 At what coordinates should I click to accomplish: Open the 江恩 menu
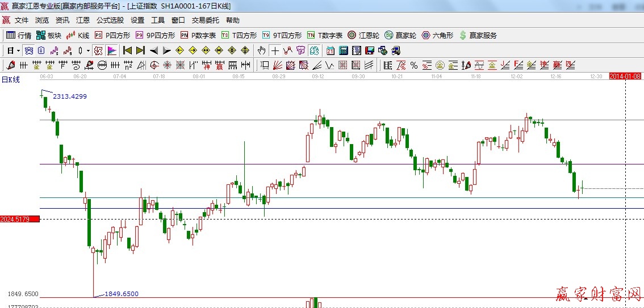83,20
